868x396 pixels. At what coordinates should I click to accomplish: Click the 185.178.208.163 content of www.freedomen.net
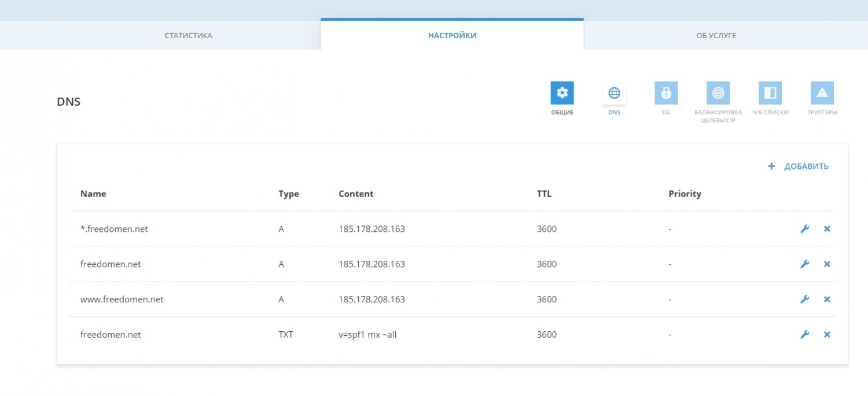pyautogui.click(x=372, y=299)
